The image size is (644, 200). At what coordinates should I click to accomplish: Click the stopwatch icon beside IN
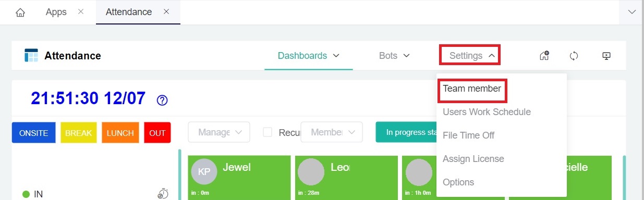click(163, 194)
